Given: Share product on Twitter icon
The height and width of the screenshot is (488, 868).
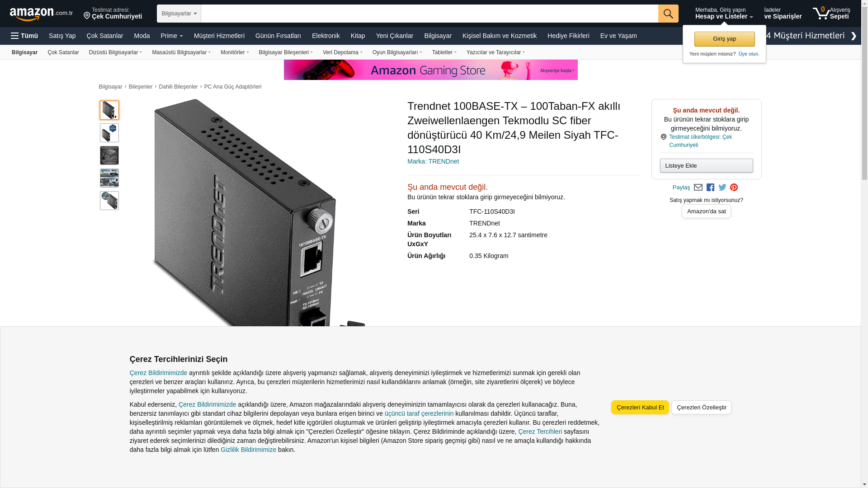Looking at the screenshot, I should point(722,188).
